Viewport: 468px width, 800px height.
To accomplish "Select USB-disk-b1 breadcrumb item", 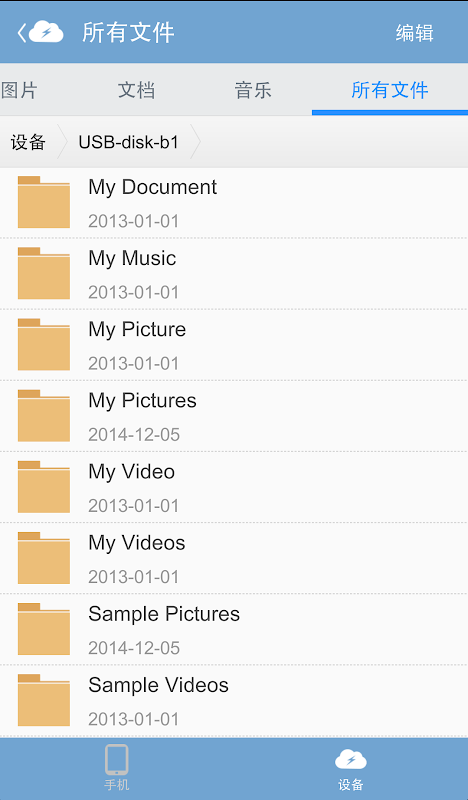I will coord(129,142).
